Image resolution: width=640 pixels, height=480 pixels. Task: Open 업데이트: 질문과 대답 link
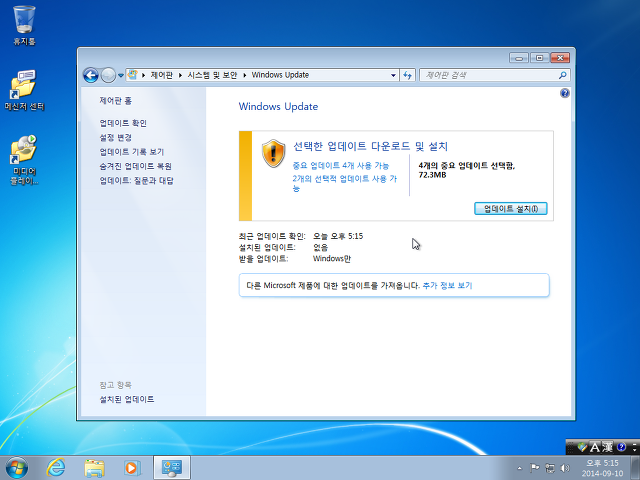pos(136,180)
